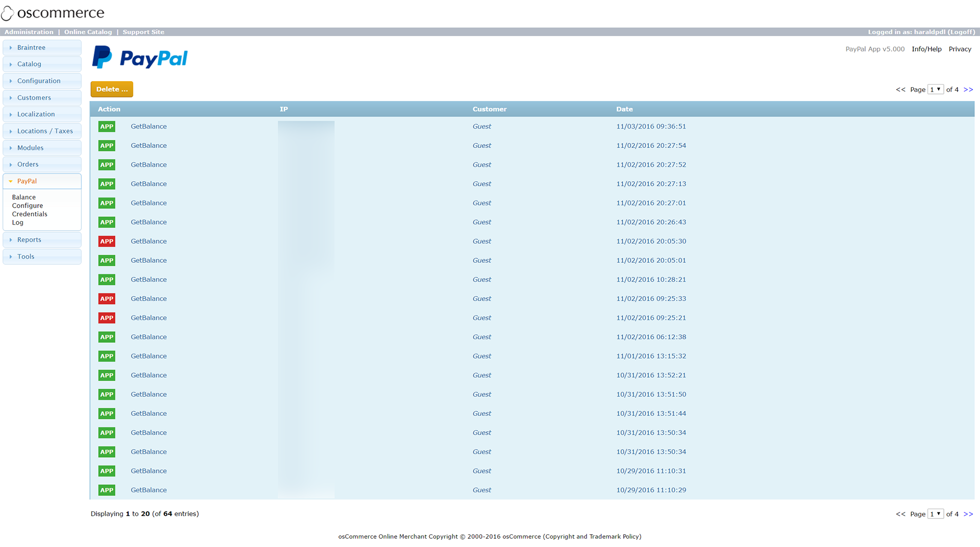Click the Delete ... button
Viewport: 980px width, 547px height.
pos(112,89)
